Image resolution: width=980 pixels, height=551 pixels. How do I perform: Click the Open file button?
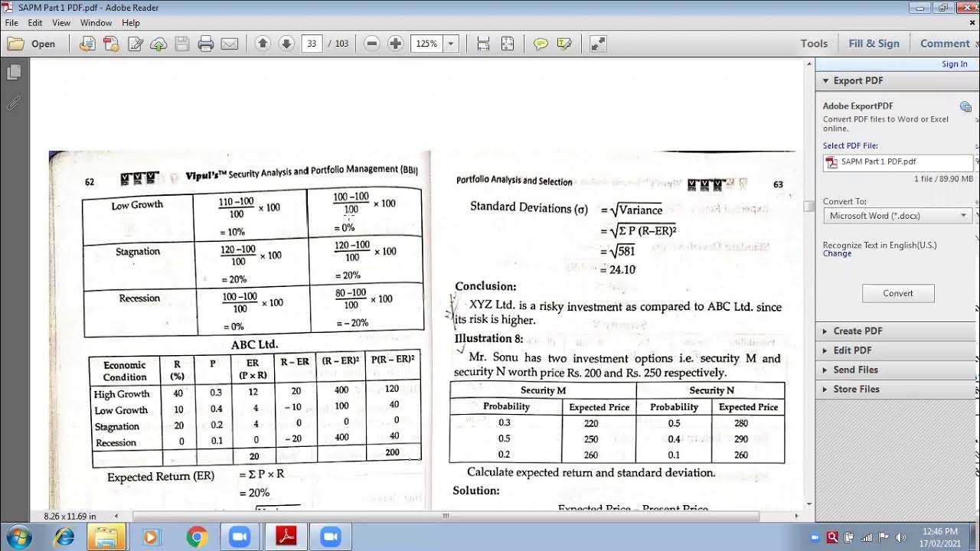coord(31,44)
